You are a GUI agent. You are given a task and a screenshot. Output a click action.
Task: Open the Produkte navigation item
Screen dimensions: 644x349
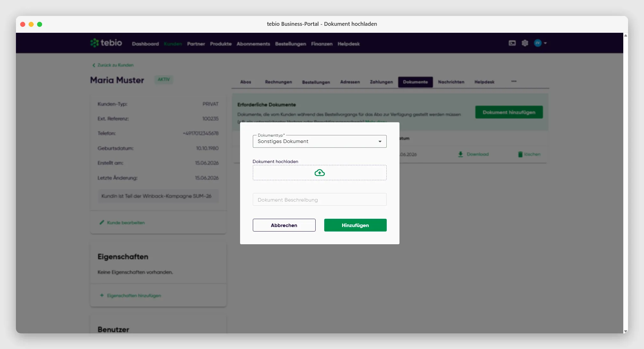point(221,44)
